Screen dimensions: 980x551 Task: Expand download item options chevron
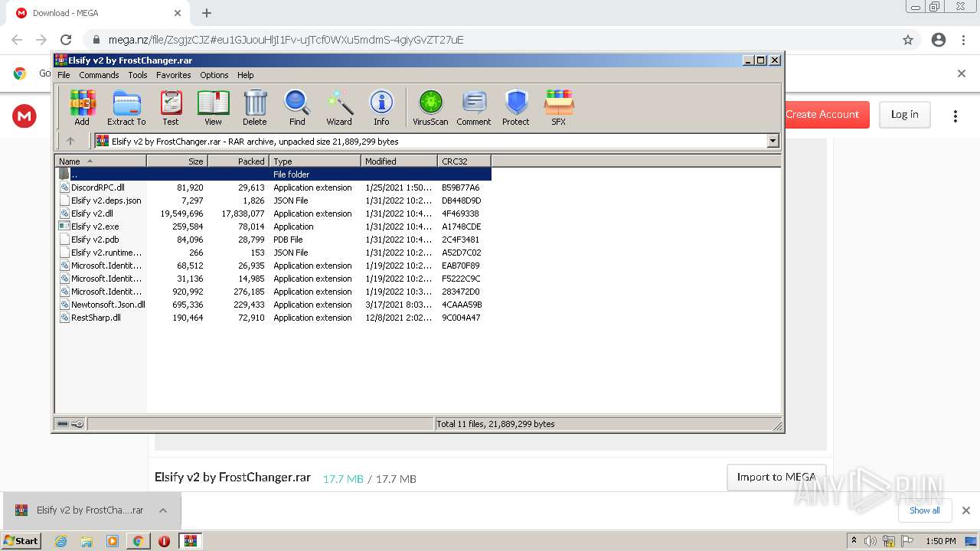click(163, 510)
